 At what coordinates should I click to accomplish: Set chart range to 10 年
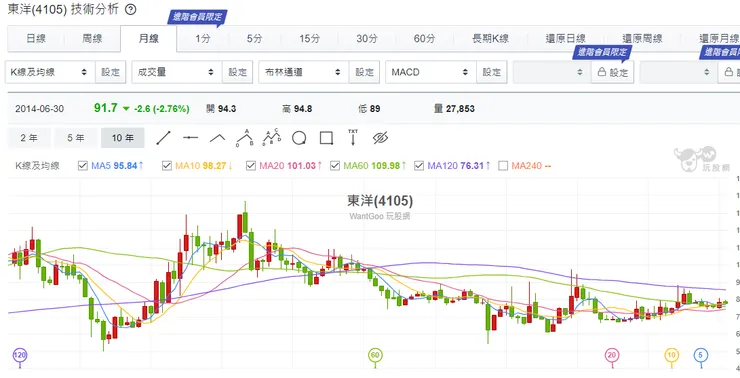pyautogui.click(x=123, y=138)
